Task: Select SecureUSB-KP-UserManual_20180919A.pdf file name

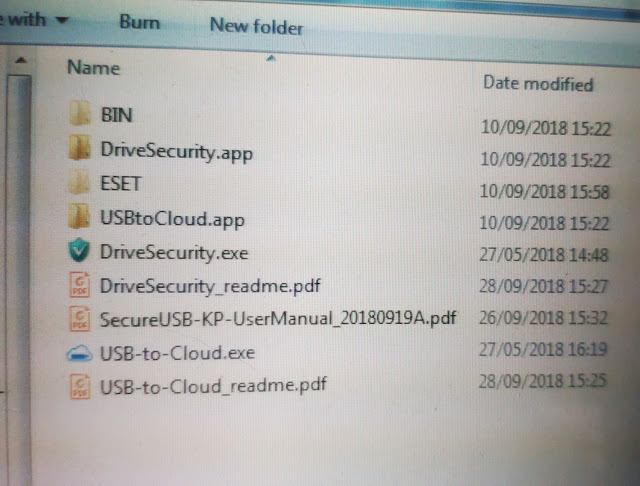Action: click(x=278, y=319)
